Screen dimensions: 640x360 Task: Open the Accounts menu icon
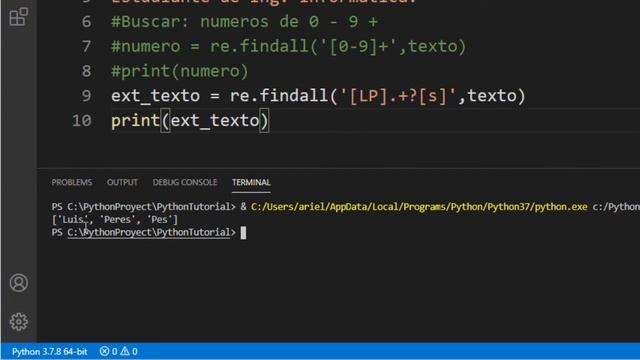(x=19, y=282)
